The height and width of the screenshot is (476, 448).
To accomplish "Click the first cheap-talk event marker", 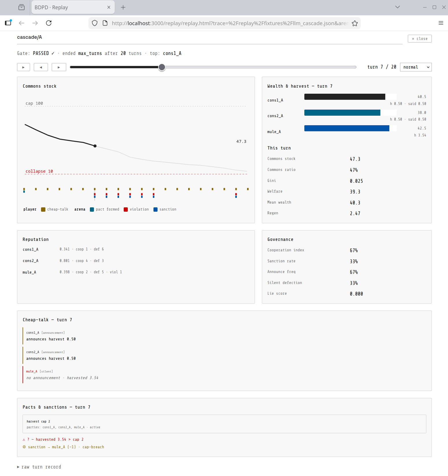I will click(x=24, y=189).
